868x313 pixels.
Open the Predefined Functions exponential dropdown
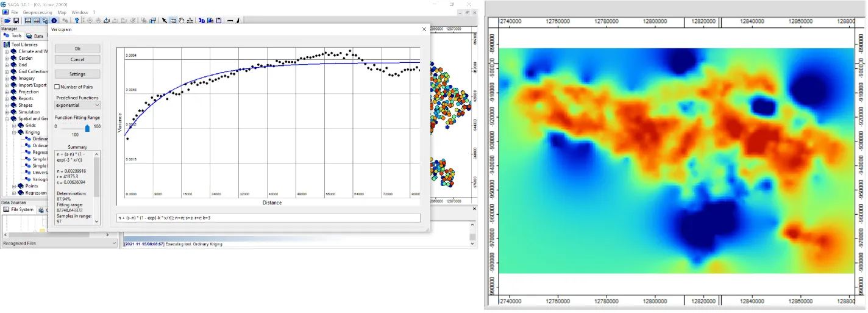click(x=77, y=105)
